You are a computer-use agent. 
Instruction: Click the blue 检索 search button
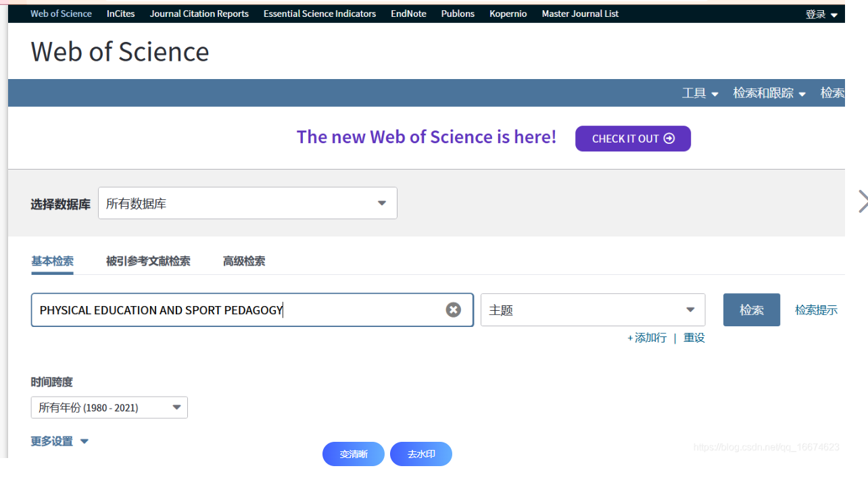(x=752, y=309)
